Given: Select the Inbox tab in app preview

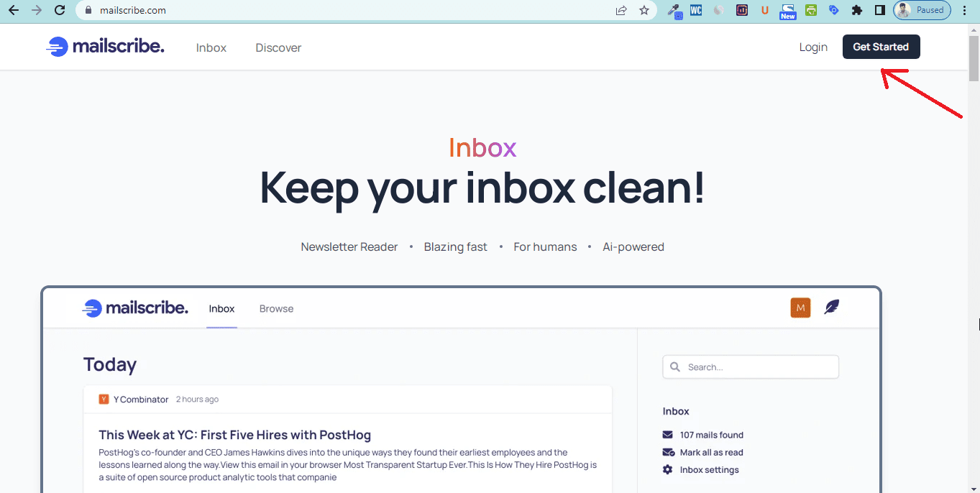Looking at the screenshot, I should coord(221,308).
